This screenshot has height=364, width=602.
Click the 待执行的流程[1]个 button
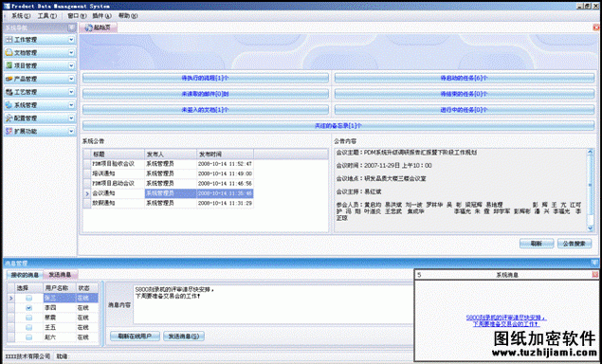pos(206,78)
